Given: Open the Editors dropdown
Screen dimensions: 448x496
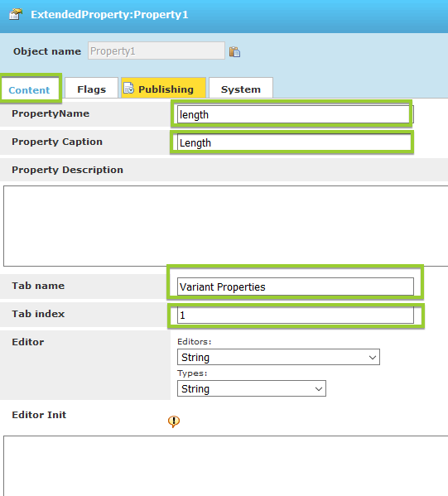Looking at the screenshot, I should pos(278,357).
